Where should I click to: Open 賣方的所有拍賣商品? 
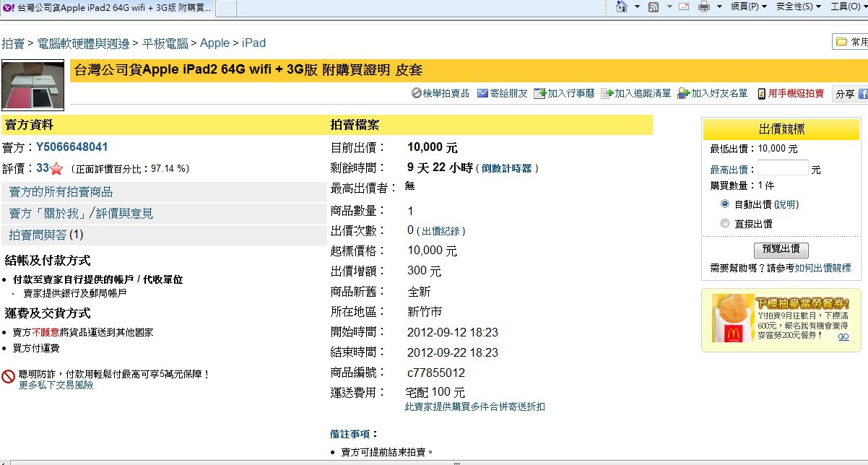tap(61, 192)
